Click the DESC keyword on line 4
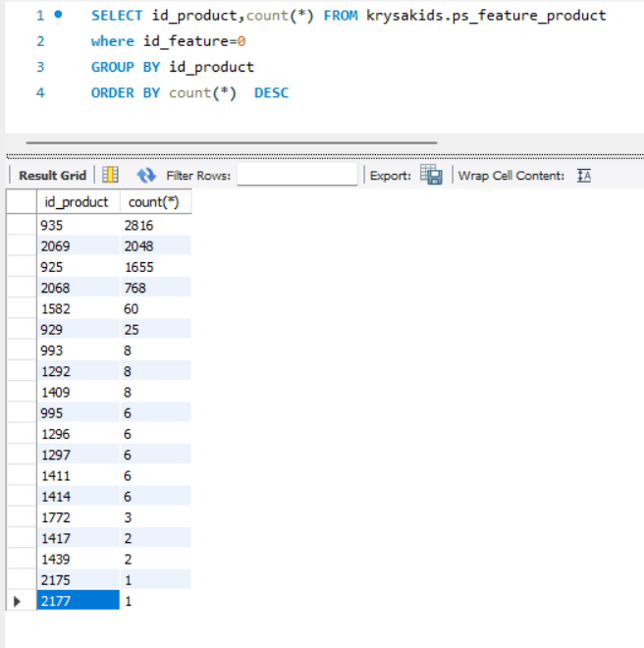The height and width of the screenshot is (648, 644). [x=271, y=92]
